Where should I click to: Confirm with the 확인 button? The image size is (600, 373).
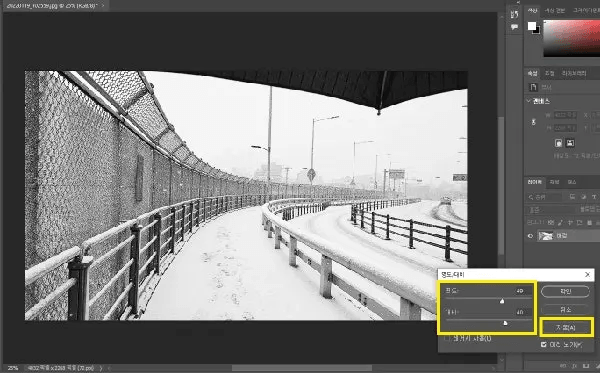click(566, 292)
